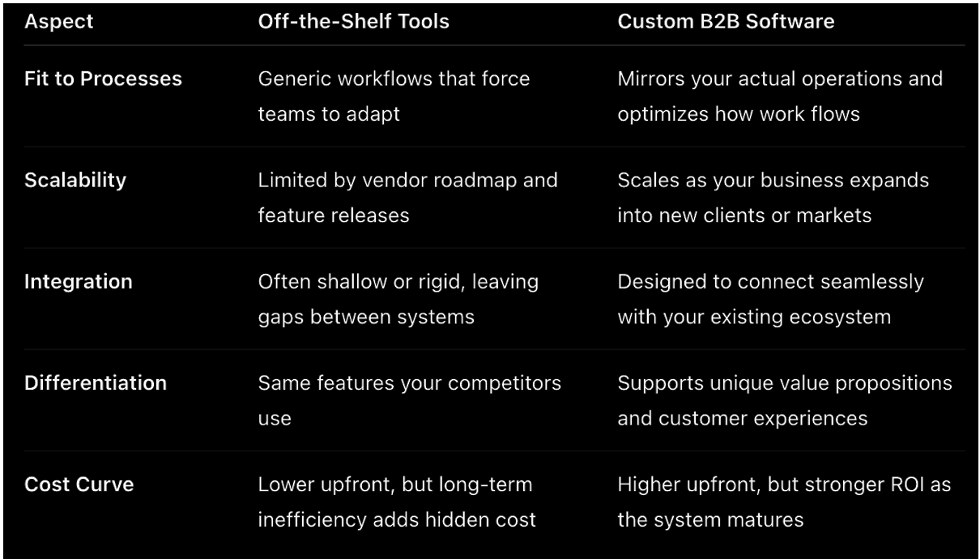Image resolution: width=980 pixels, height=559 pixels.
Task: Select the "Fit to Processes" row label
Action: 101,79
